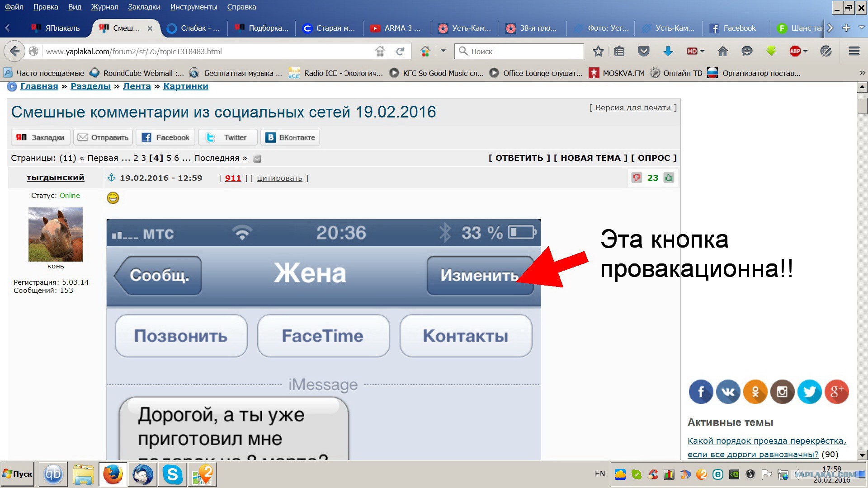The width and height of the screenshot is (868, 488).
Task: Open user profile тыгдынский
Action: tap(56, 178)
